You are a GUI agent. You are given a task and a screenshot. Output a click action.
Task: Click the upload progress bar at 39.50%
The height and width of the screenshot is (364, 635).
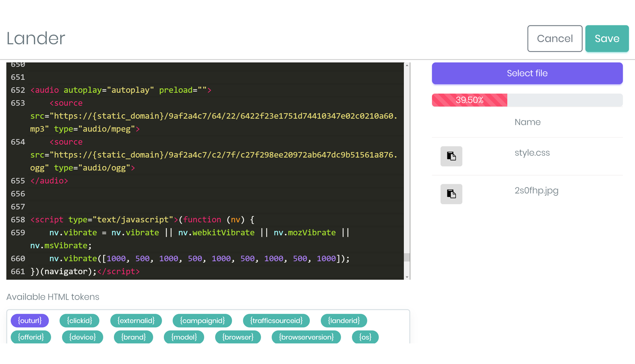527,100
